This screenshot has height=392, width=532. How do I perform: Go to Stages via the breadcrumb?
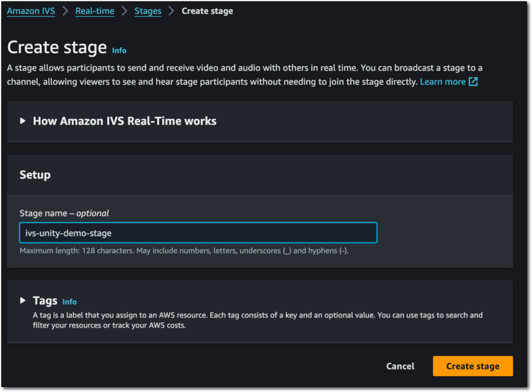(x=148, y=11)
